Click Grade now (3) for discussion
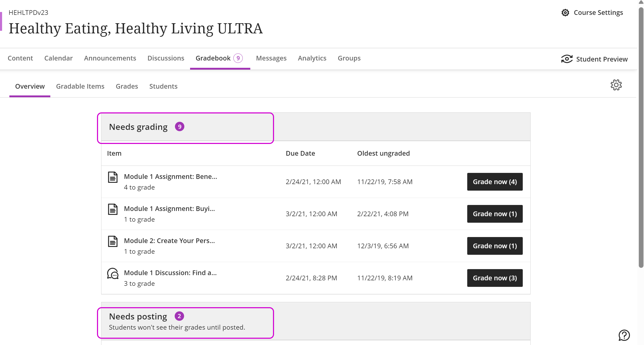This screenshot has height=345, width=644. pyautogui.click(x=495, y=278)
